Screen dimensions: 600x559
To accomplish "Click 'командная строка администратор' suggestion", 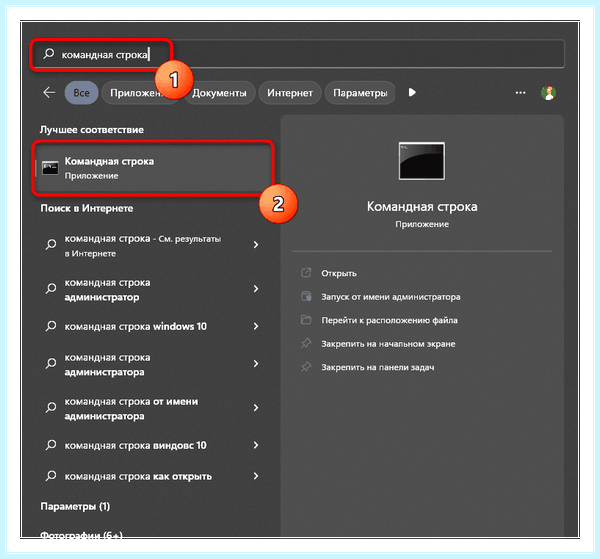I will click(x=152, y=289).
